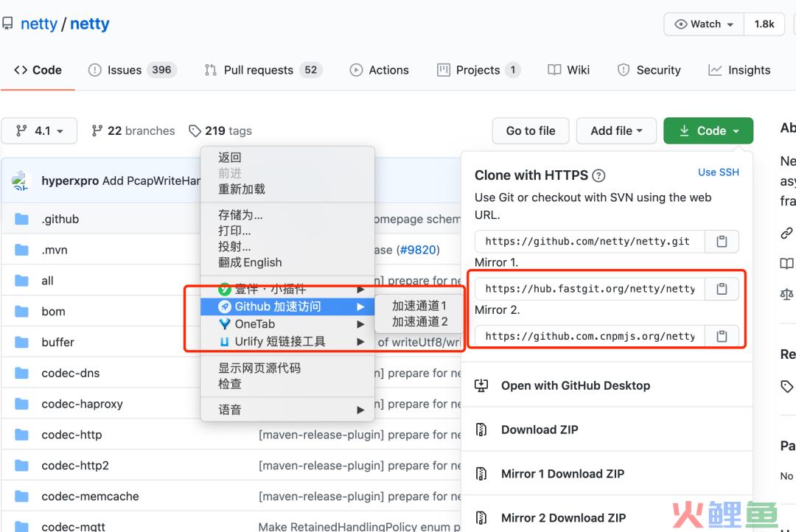Click the tag icon beside 219 tags
The height and width of the screenshot is (532, 796).
pyautogui.click(x=195, y=131)
